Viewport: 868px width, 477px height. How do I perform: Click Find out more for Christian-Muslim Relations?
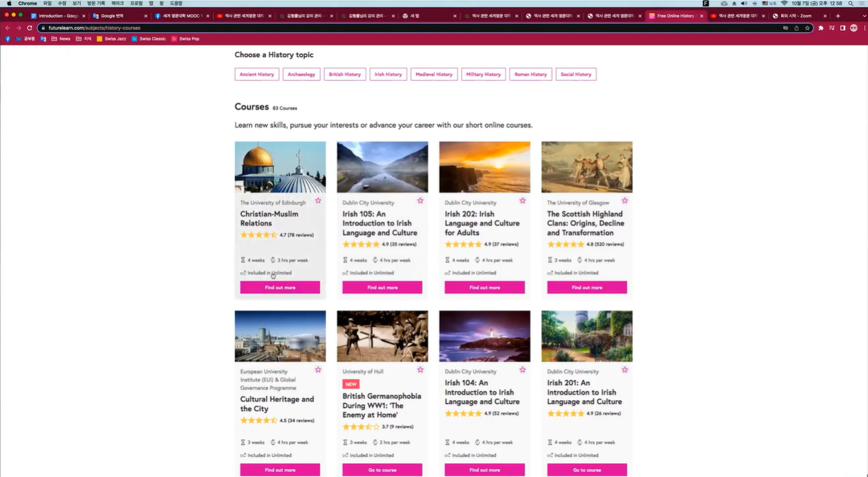[x=280, y=287]
